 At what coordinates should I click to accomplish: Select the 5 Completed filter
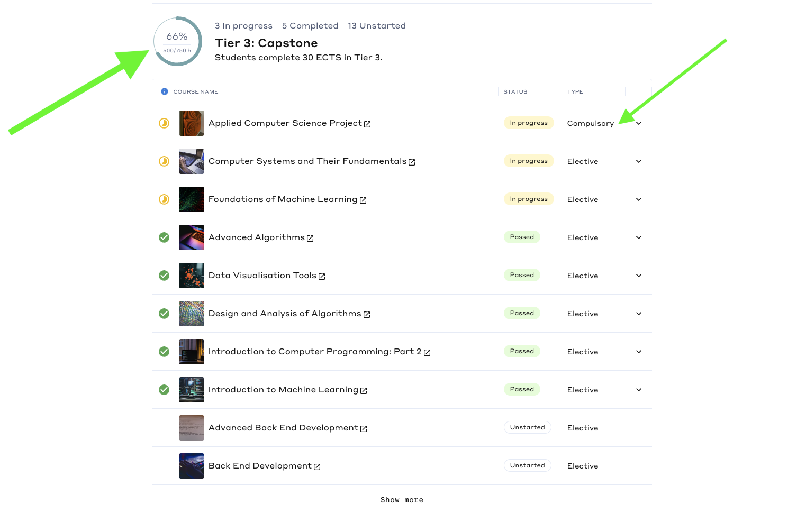tap(310, 26)
